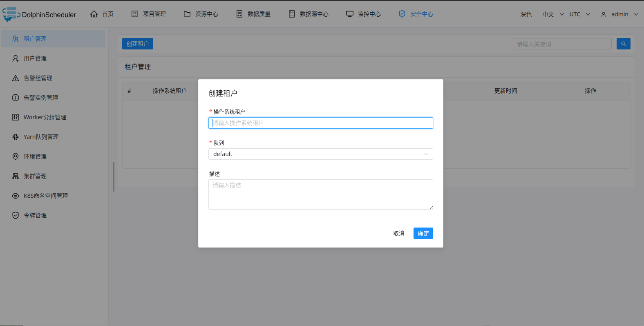The image size is (644, 326).
Task: Click the DolphinScheduler logo icon
Action: coord(11,14)
